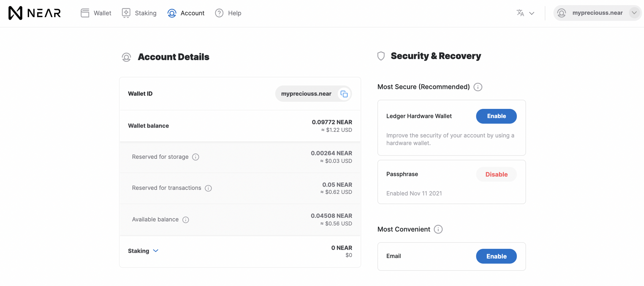
Task: Click the 'Security & Recovery' heading
Action: pos(436,56)
